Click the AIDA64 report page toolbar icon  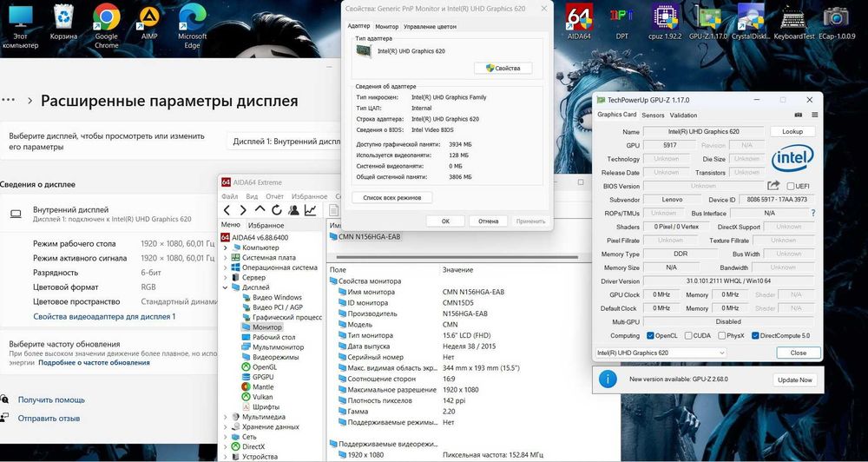click(333, 210)
